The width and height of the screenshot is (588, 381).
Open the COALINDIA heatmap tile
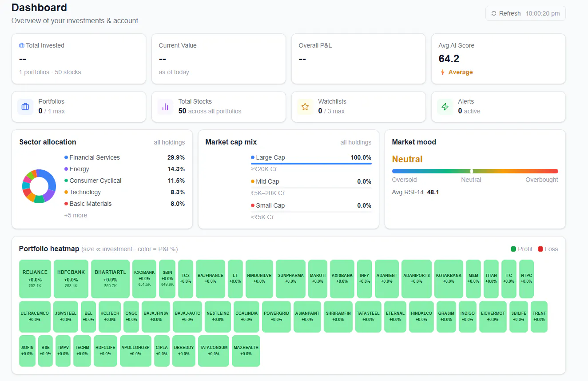click(246, 317)
